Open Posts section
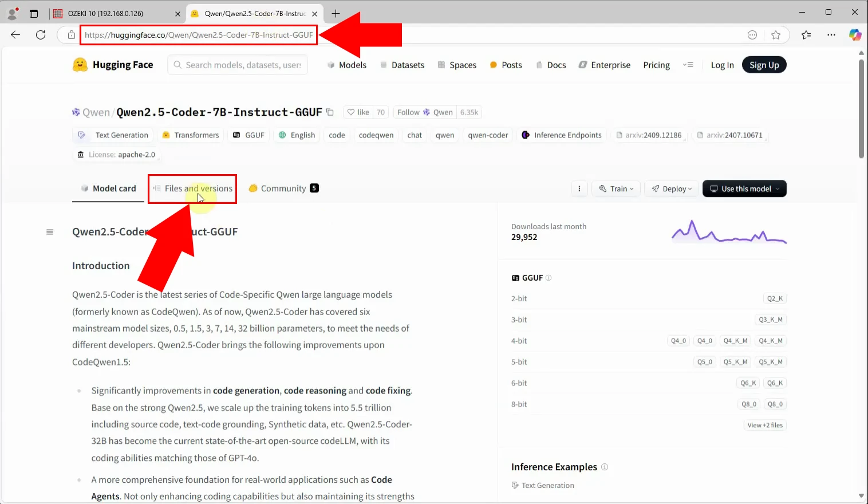This screenshot has height=504, width=868. click(x=506, y=65)
